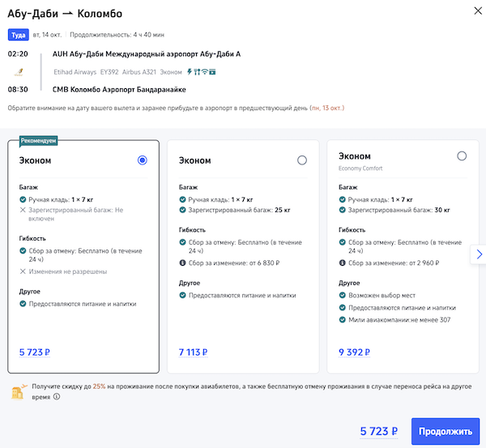Screen dimensions: 486x448
Task: Select the recommended Эконом fare radio button
Action: coord(143,160)
